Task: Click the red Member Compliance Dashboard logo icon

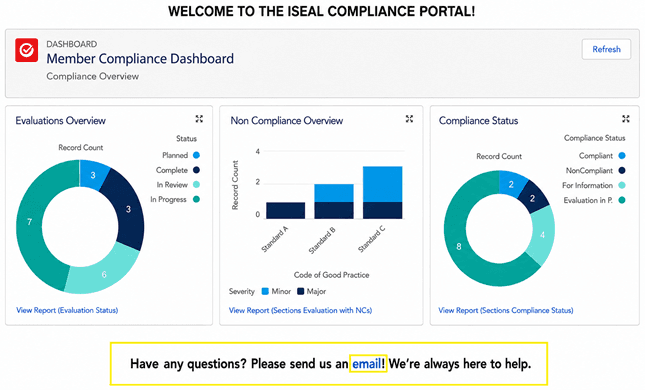Action: 27,50
